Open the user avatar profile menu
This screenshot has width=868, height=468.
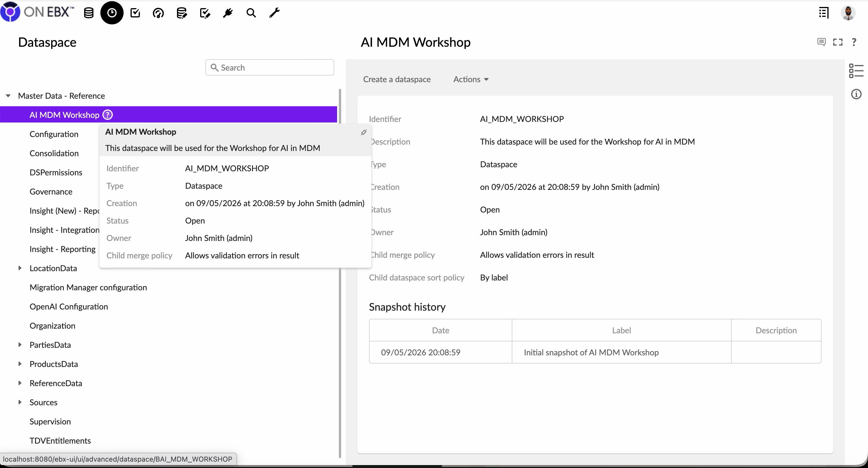coord(848,13)
